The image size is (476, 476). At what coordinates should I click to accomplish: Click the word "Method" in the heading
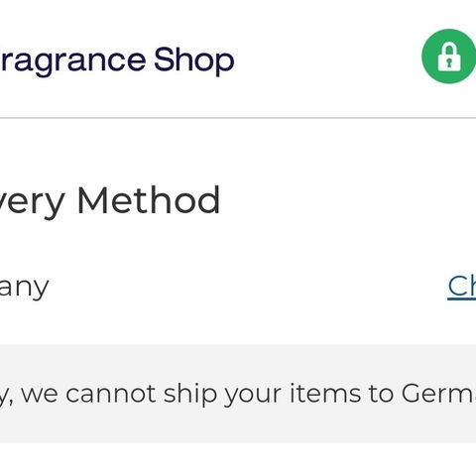click(149, 199)
